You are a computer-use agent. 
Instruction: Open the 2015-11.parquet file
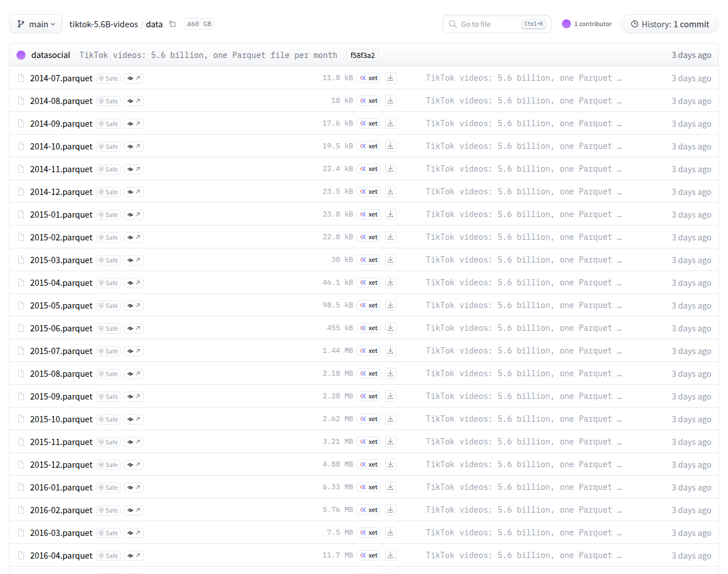tap(61, 442)
